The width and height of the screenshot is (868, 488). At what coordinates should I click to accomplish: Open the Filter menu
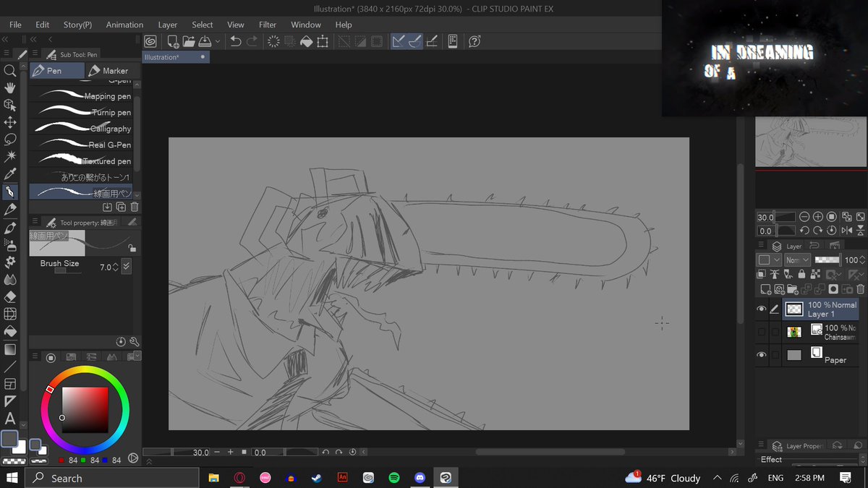pos(268,25)
